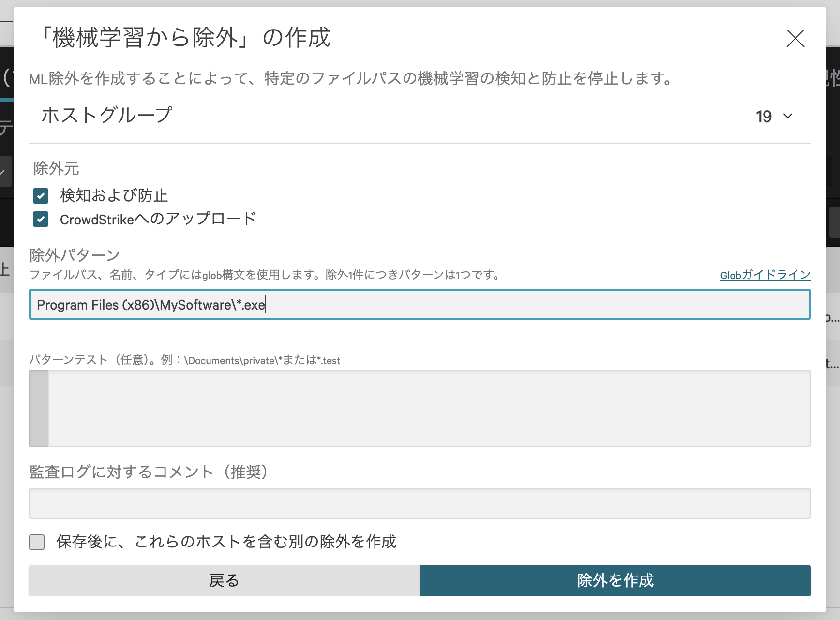Click the 除外パターン heading text
This screenshot has height=620, width=840.
[x=75, y=255]
